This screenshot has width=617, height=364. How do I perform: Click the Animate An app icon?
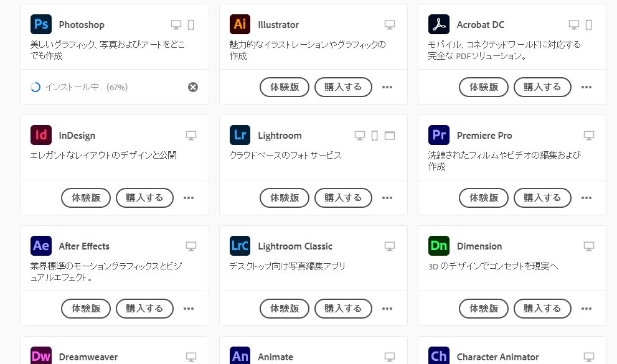[240, 355]
